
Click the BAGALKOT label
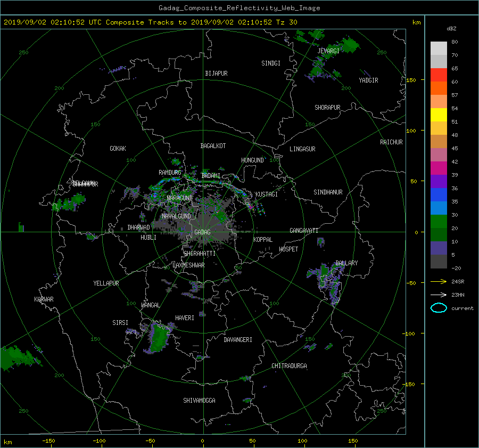(213, 146)
